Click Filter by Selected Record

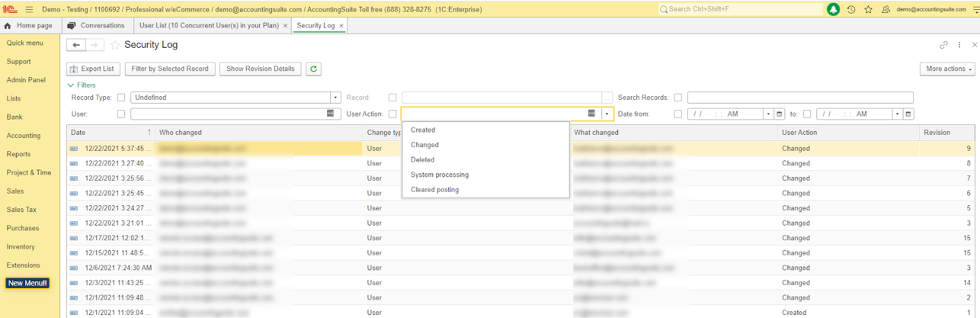click(170, 69)
